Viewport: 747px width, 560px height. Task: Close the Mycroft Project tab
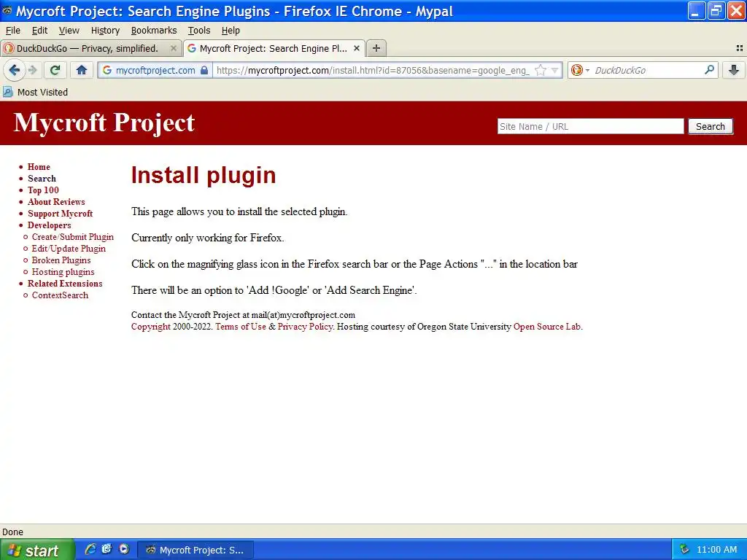point(356,49)
